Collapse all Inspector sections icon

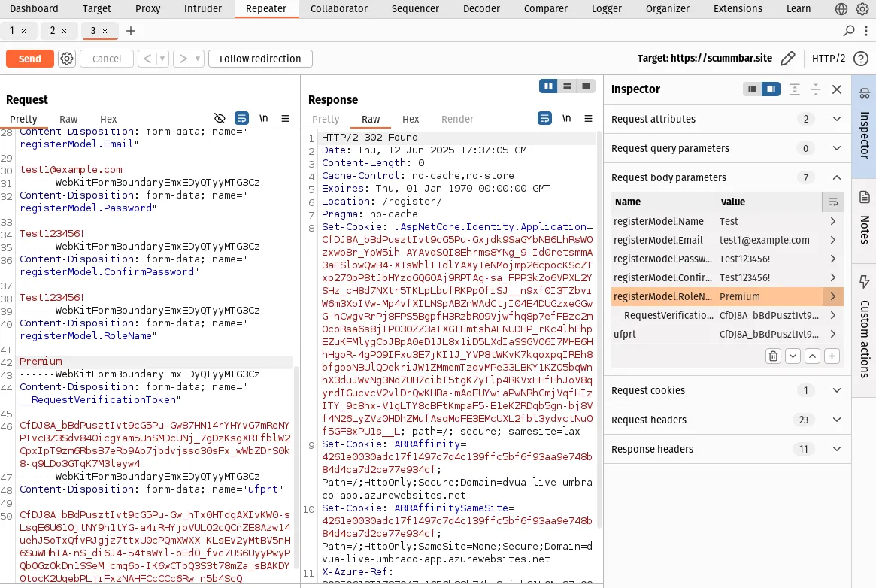816,89
